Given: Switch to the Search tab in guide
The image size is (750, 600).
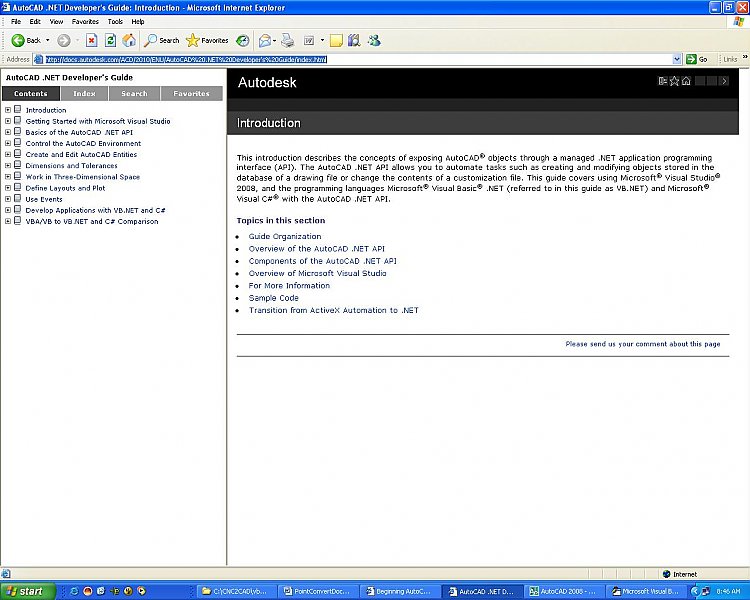Looking at the screenshot, I should tap(134, 93).
